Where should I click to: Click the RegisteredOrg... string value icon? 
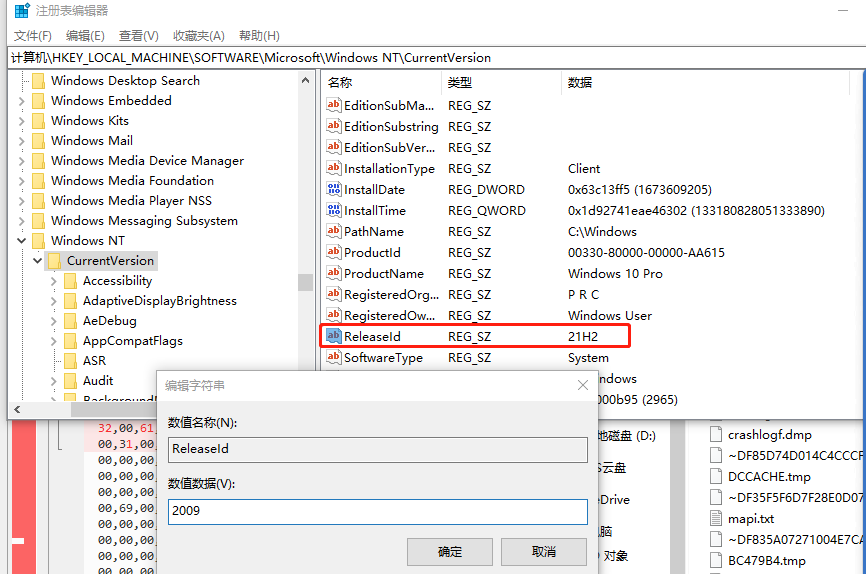tap(334, 293)
